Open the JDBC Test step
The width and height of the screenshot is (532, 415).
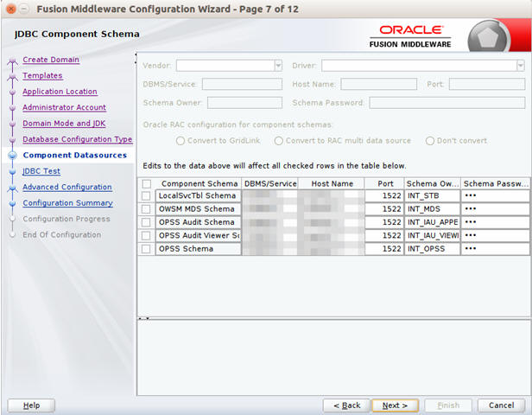41,171
